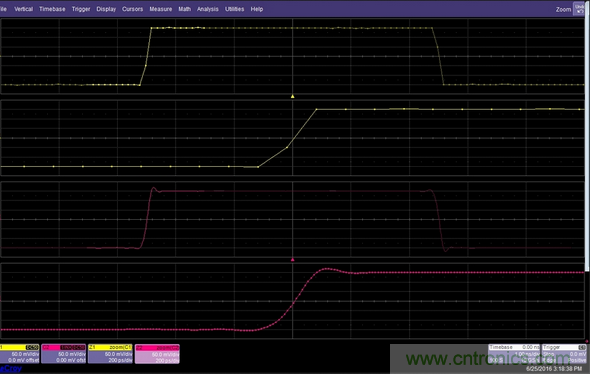Click the Help menu
The height and width of the screenshot is (374, 590).
tap(257, 9)
